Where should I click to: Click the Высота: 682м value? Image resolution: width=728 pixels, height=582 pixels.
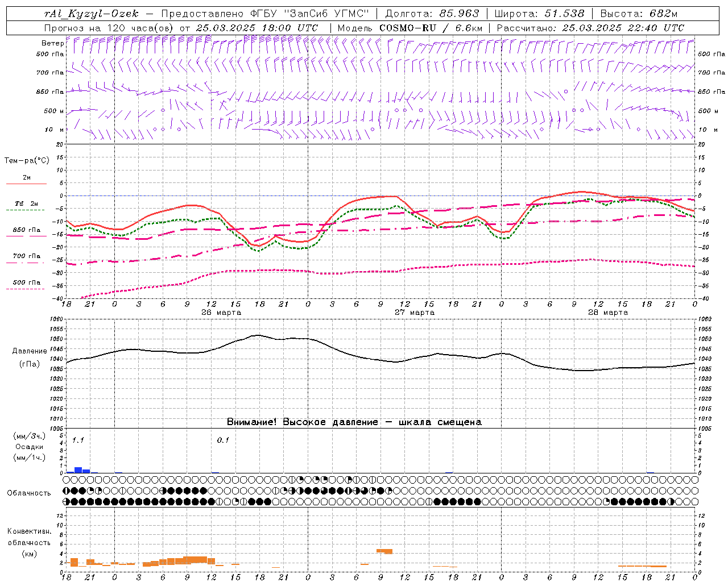639,14
